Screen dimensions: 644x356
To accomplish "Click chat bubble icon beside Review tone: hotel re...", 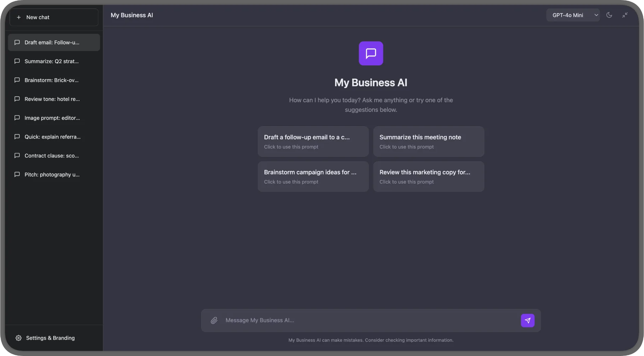I will (17, 99).
